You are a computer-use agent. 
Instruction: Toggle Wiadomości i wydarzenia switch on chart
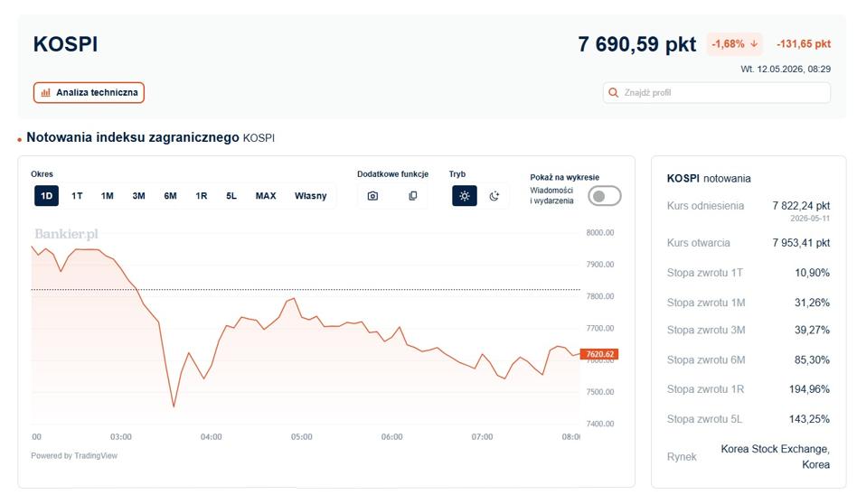(x=605, y=196)
